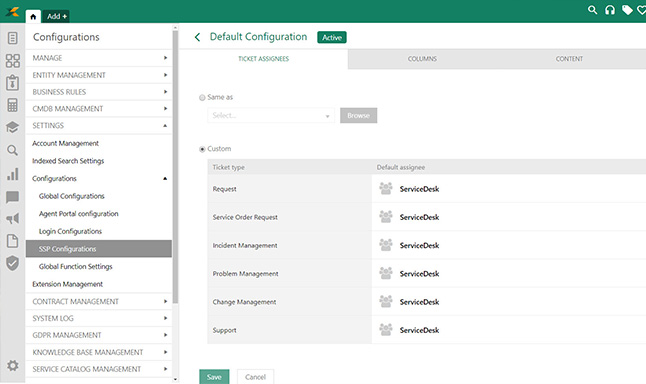646x384 pixels.
Task: Open the dashboard squares sidebar icon
Action: (12, 61)
